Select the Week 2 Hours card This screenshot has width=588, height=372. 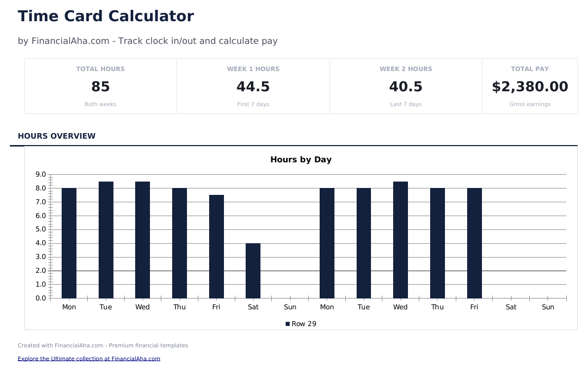(x=405, y=86)
